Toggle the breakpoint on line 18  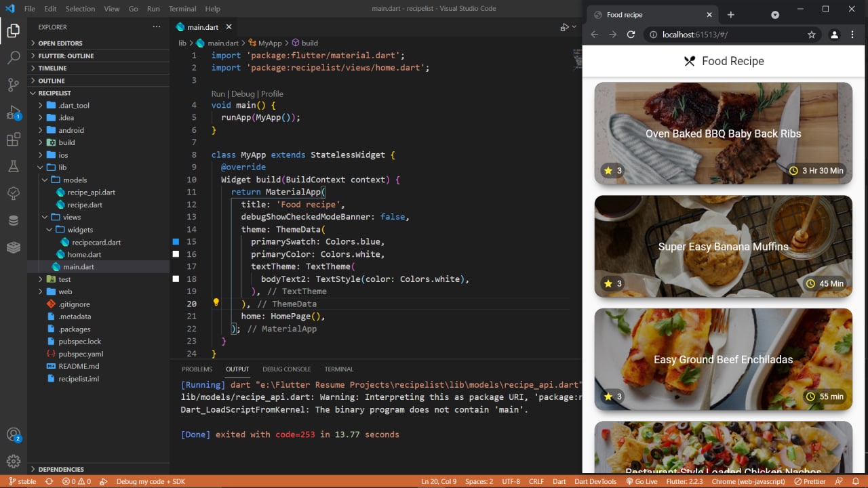click(x=176, y=279)
